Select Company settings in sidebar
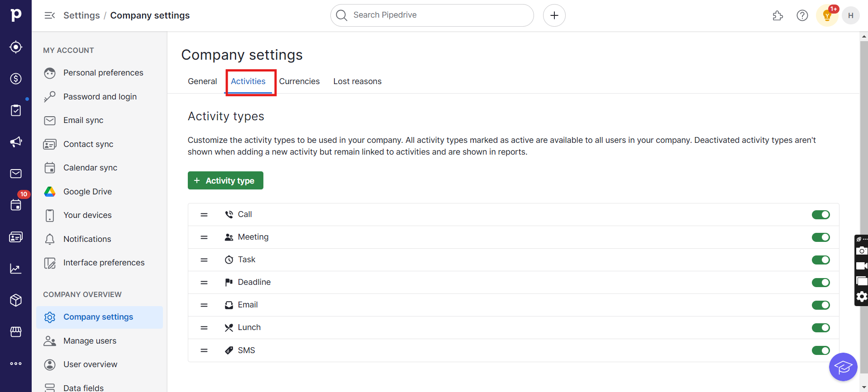This screenshot has height=392, width=868. 100,317
